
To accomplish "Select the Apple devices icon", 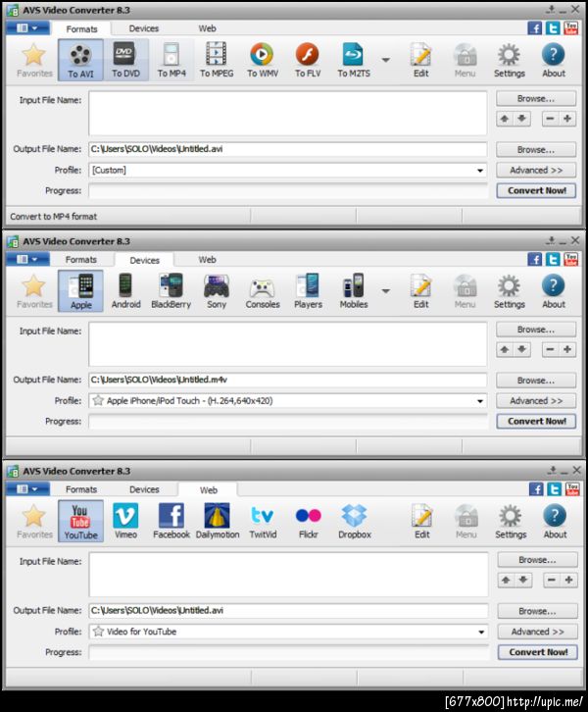I will (80, 291).
